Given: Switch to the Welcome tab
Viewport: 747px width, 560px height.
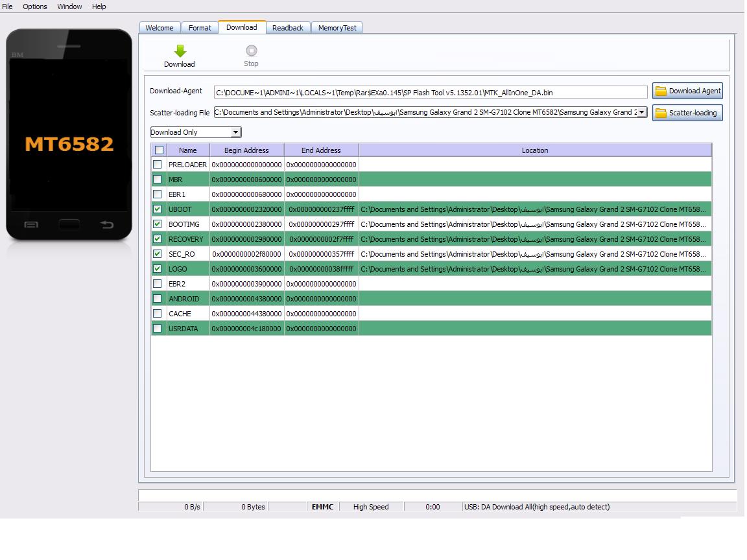Looking at the screenshot, I should tap(160, 28).
